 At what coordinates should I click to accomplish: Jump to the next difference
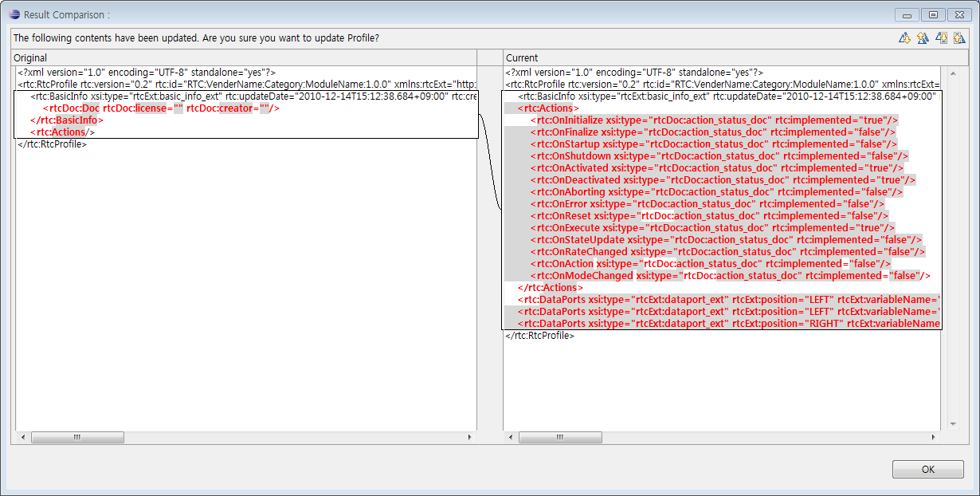(x=904, y=37)
